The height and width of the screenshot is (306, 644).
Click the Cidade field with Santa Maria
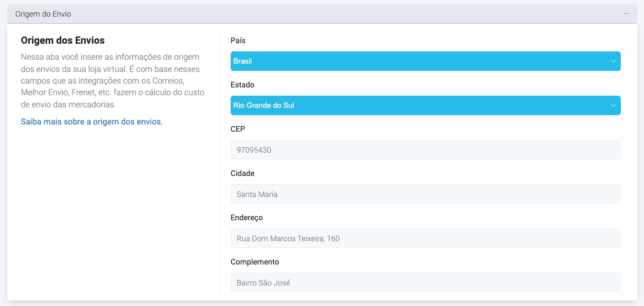(x=425, y=194)
